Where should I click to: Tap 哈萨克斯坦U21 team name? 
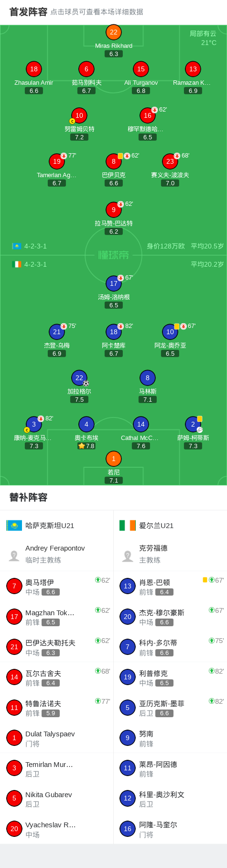pyautogui.click(x=50, y=525)
